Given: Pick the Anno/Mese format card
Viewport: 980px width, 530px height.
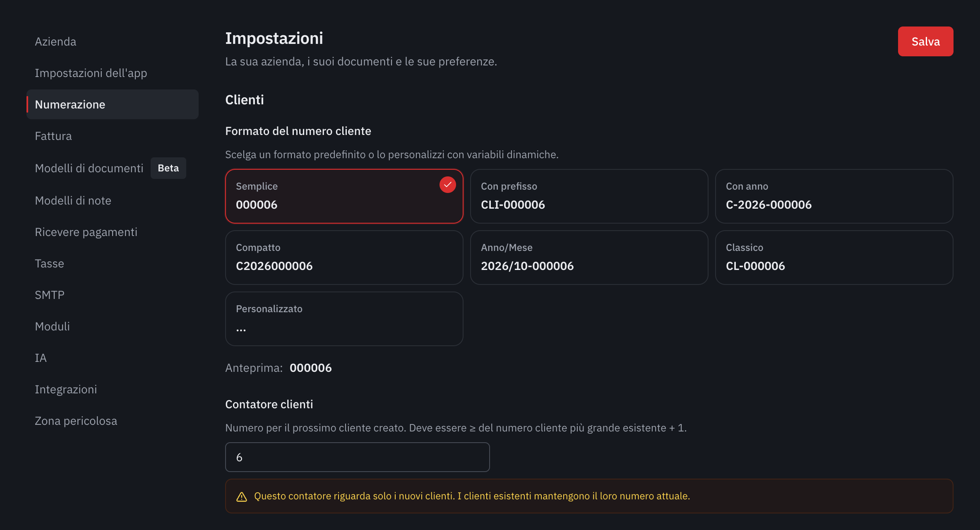Looking at the screenshot, I should point(589,258).
